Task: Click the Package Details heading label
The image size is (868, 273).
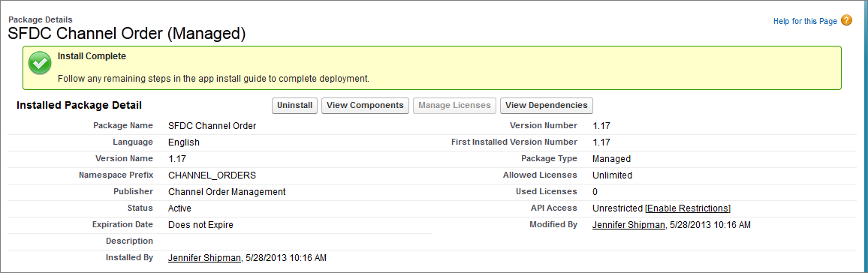Action: coord(41,20)
